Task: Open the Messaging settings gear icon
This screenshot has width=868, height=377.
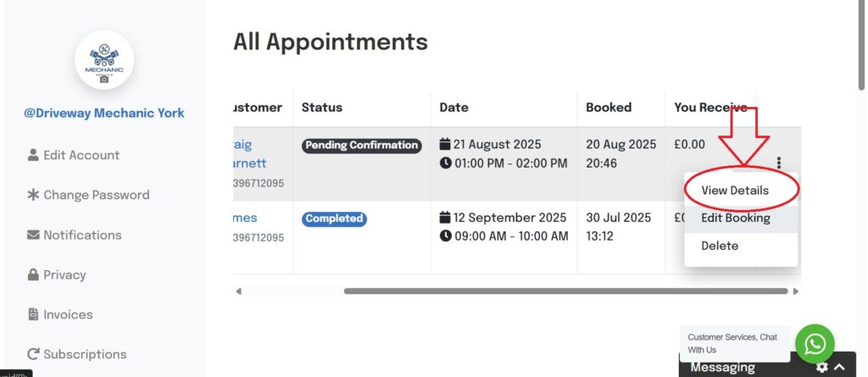Action: coord(821,368)
